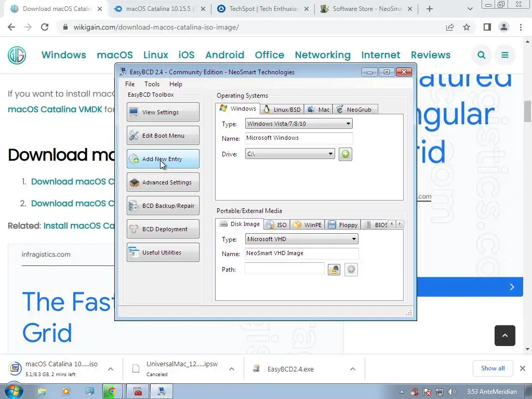Screen dimensions: 532x399
Task: Select the Disk Image media tab
Action: click(x=240, y=224)
